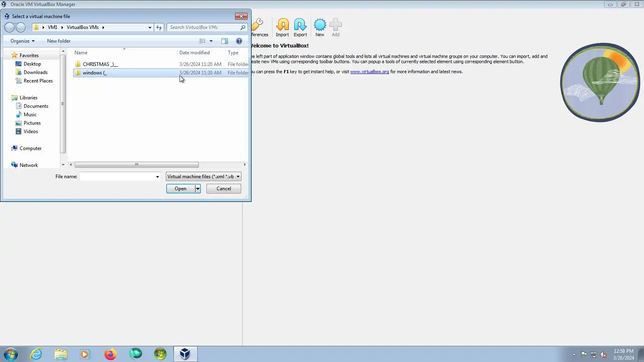Open the volume control in tray

point(603,354)
